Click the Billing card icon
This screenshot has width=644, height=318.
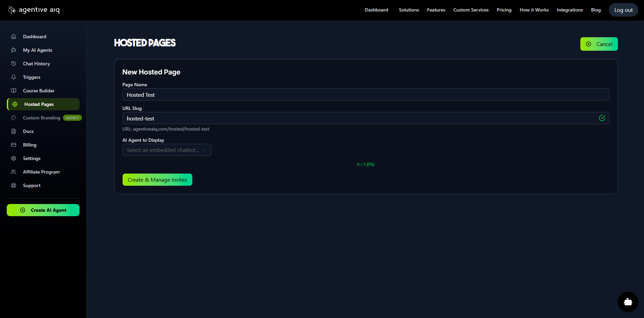14,145
